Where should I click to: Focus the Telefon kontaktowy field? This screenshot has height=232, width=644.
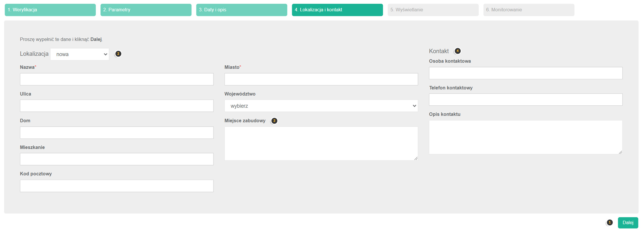[526, 100]
